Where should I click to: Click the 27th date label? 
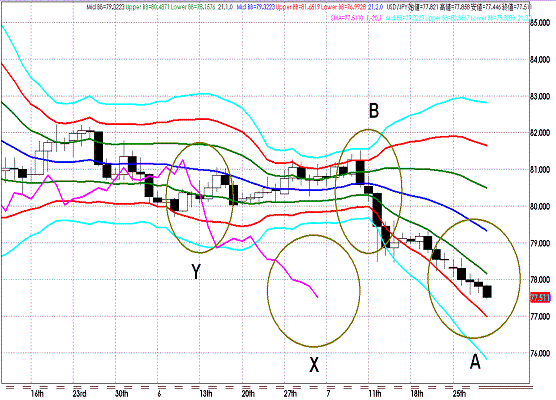[290, 394]
